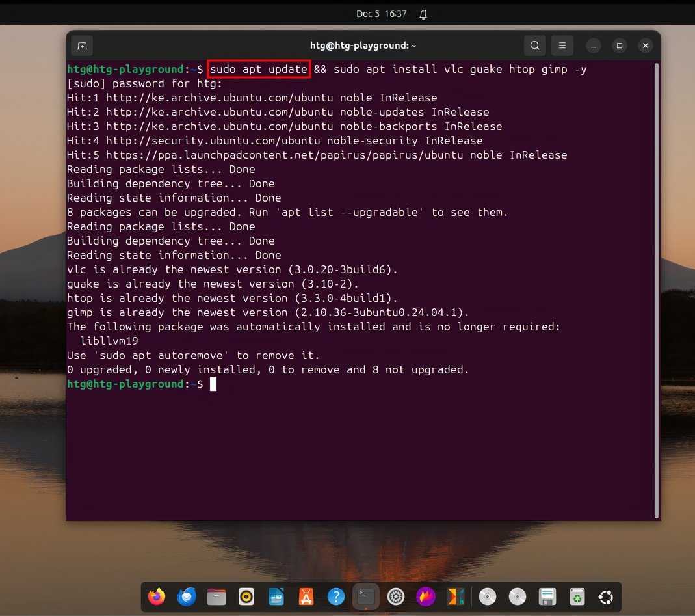Open the Files app in the dock
Viewport: 695px width, 616px height.
coord(216,596)
